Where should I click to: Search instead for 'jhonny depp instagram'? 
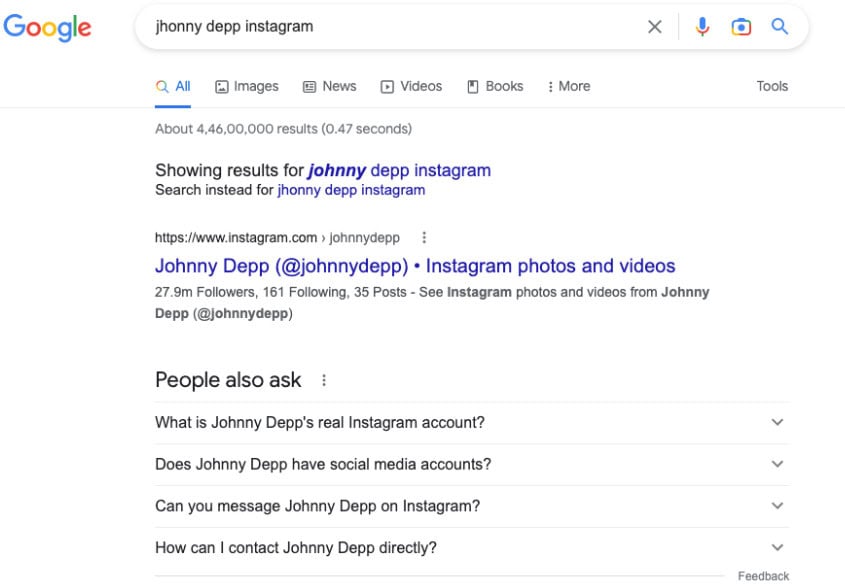click(x=351, y=190)
